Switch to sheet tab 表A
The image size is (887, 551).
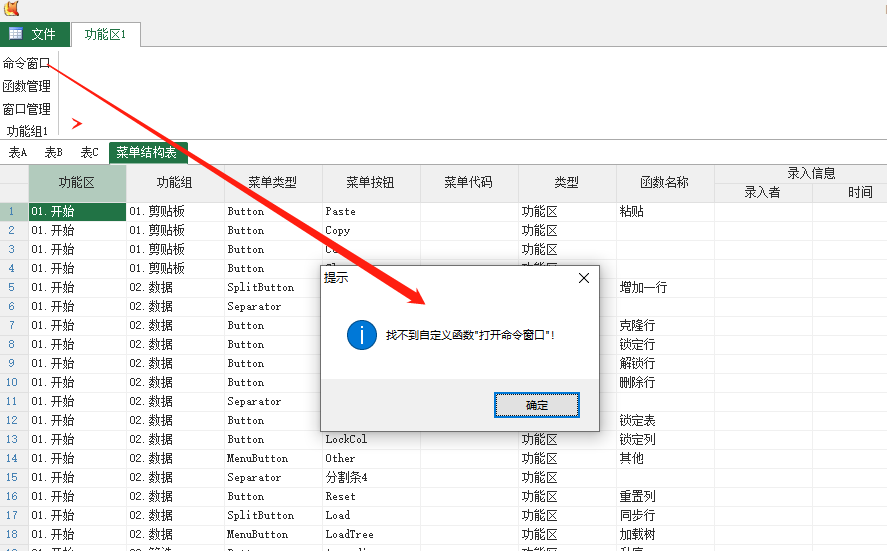[18, 153]
